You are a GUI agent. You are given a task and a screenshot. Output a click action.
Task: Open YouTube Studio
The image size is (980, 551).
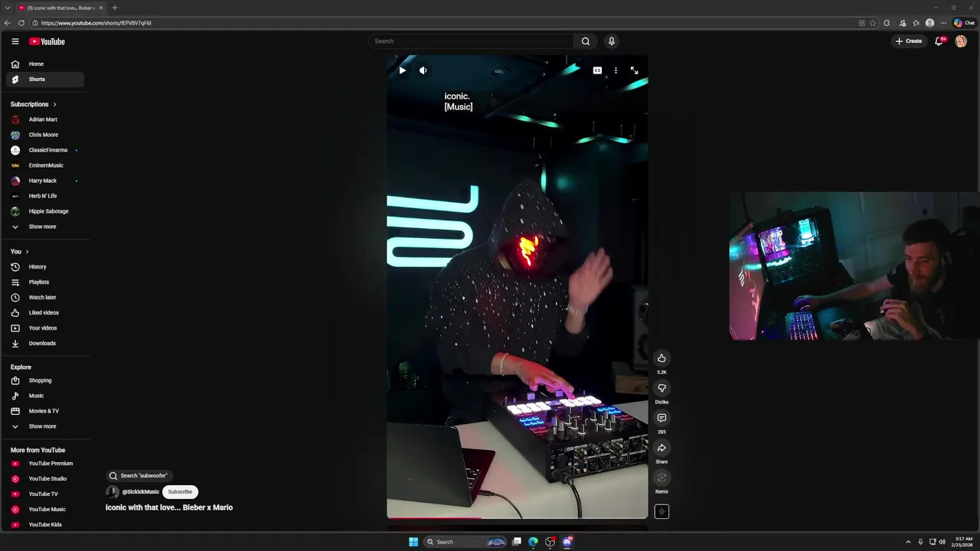(x=45, y=479)
